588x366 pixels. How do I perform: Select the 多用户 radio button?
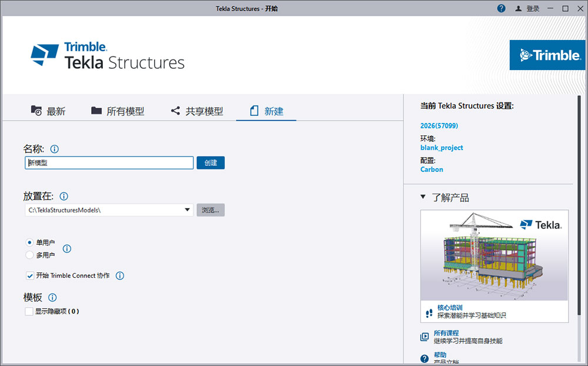[x=30, y=255]
